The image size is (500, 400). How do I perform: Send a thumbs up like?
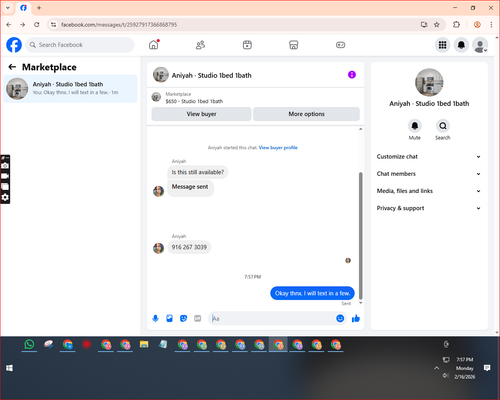356,318
